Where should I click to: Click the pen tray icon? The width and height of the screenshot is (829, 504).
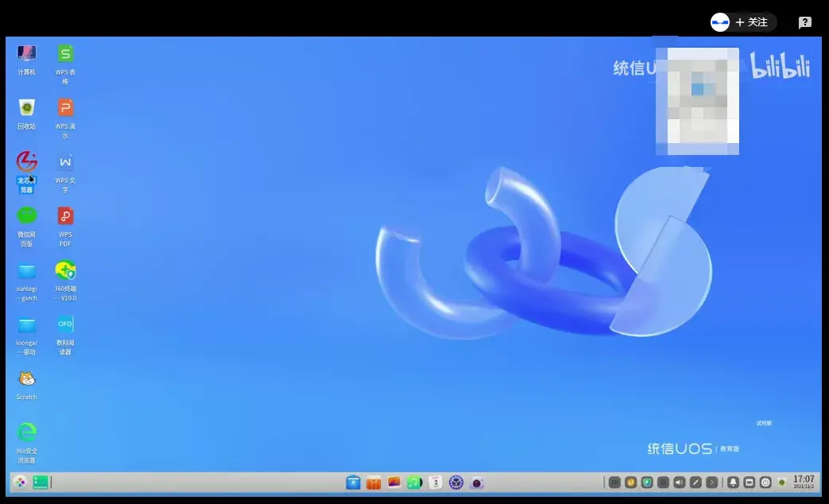[695, 483]
